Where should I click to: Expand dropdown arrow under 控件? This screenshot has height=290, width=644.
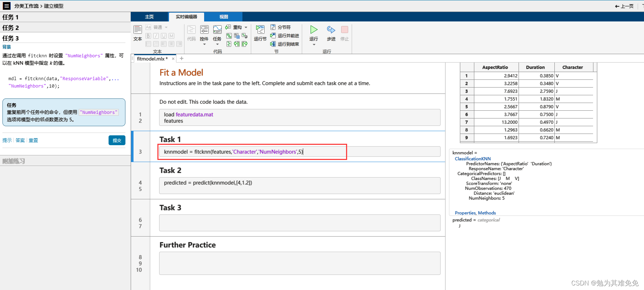pos(204,44)
